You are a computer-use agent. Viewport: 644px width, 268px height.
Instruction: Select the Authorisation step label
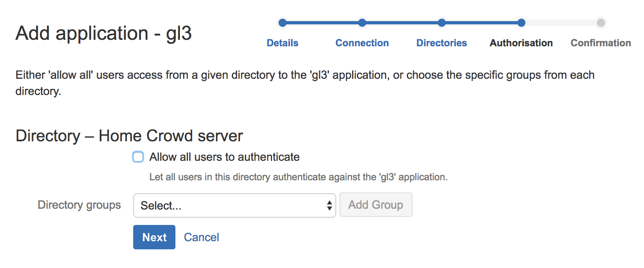click(x=521, y=43)
